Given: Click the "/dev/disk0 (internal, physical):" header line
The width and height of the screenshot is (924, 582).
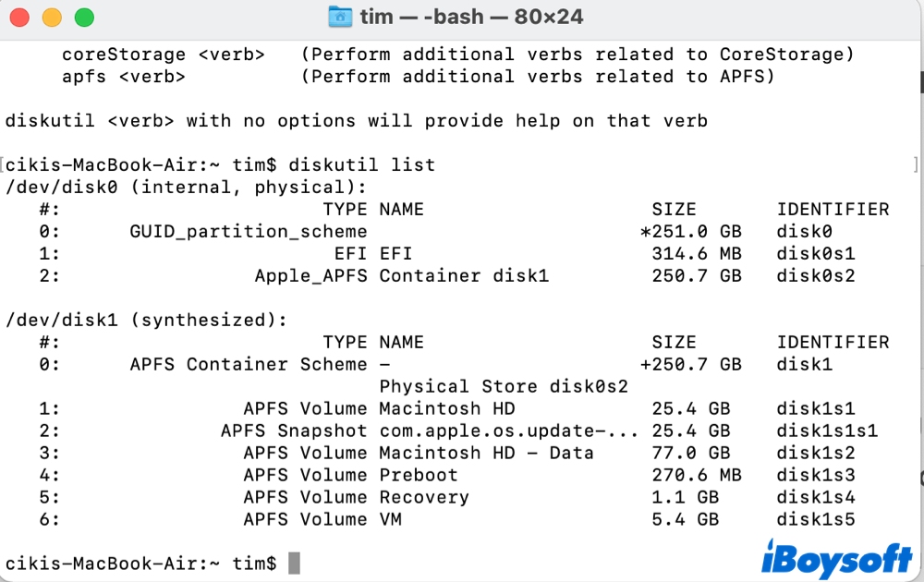Looking at the screenshot, I should 186,188.
